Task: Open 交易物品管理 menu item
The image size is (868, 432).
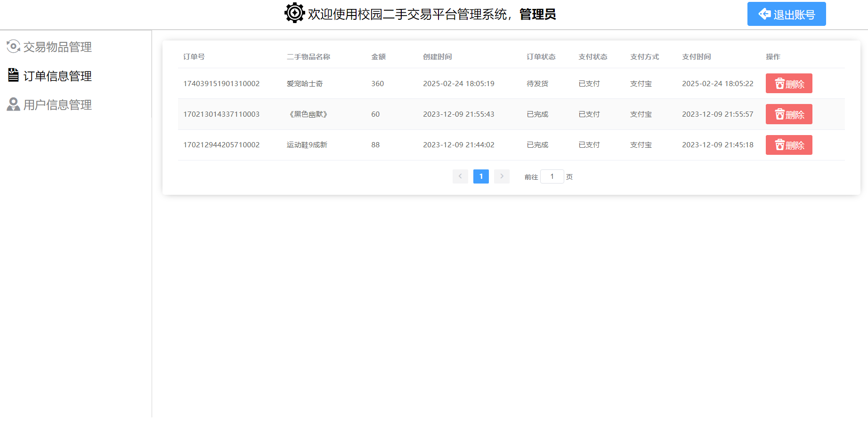Action: pyautogui.click(x=57, y=47)
